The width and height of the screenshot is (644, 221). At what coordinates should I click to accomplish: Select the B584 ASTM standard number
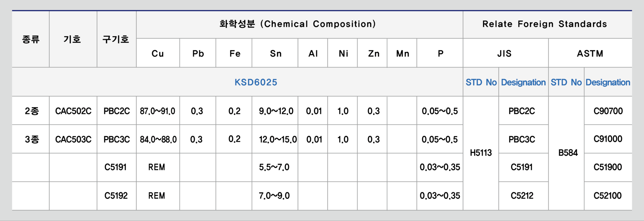click(x=568, y=153)
